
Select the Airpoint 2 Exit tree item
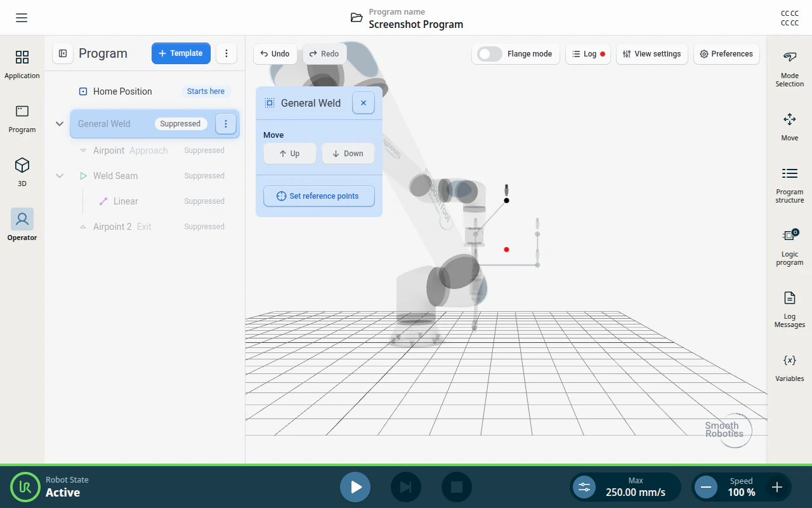(x=155, y=227)
